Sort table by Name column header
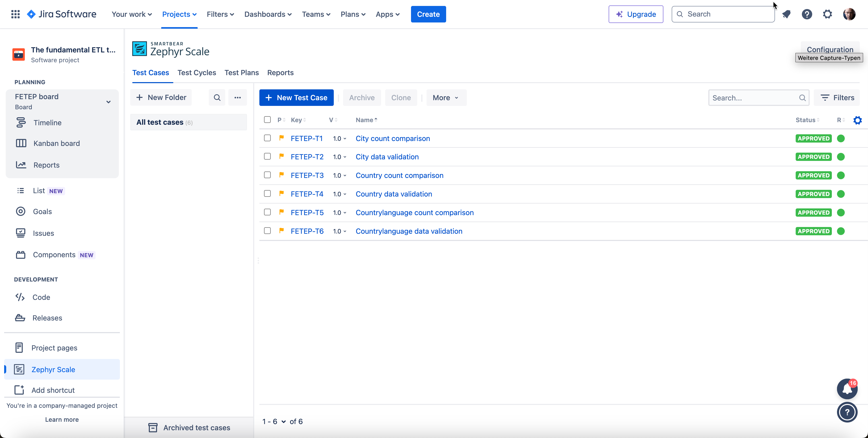868x438 pixels. coord(366,120)
